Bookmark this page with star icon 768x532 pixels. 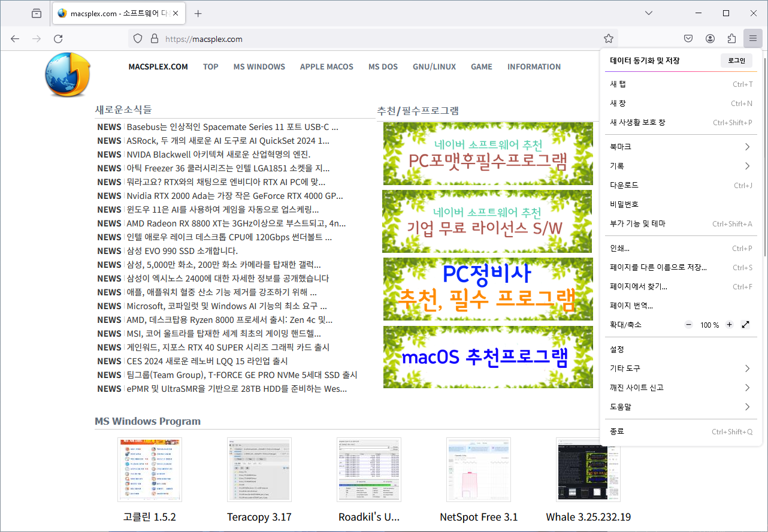609,38
